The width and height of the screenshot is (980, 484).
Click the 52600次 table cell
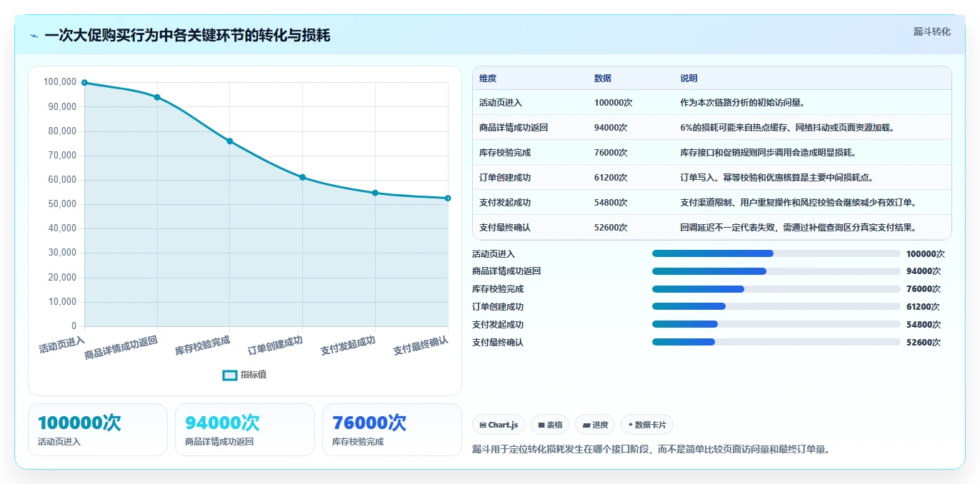click(631, 228)
